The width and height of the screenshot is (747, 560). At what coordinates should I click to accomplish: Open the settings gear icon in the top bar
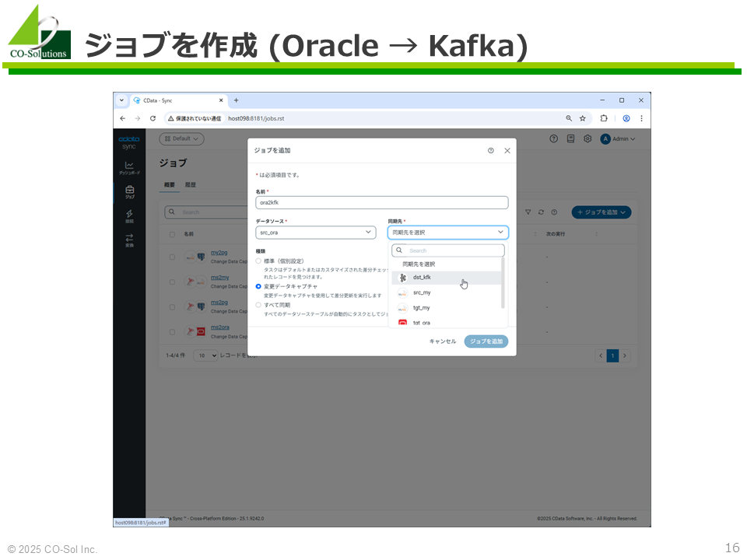click(588, 138)
